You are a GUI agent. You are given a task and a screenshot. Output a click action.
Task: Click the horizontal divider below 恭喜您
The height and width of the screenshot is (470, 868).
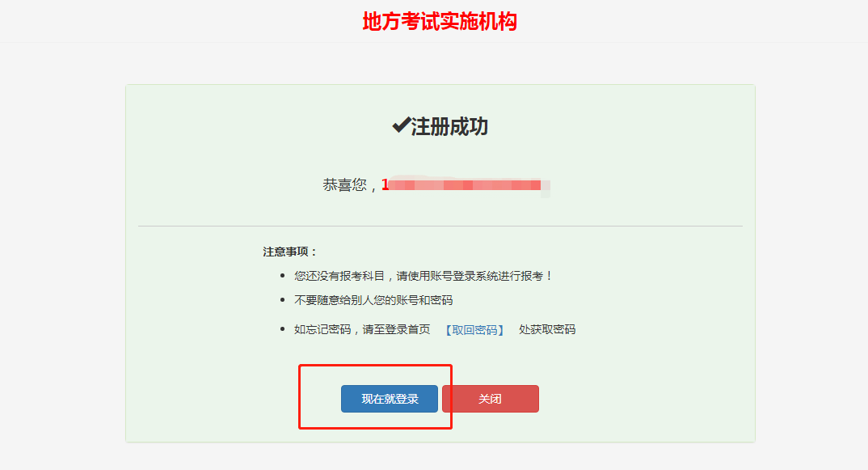tap(440, 226)
